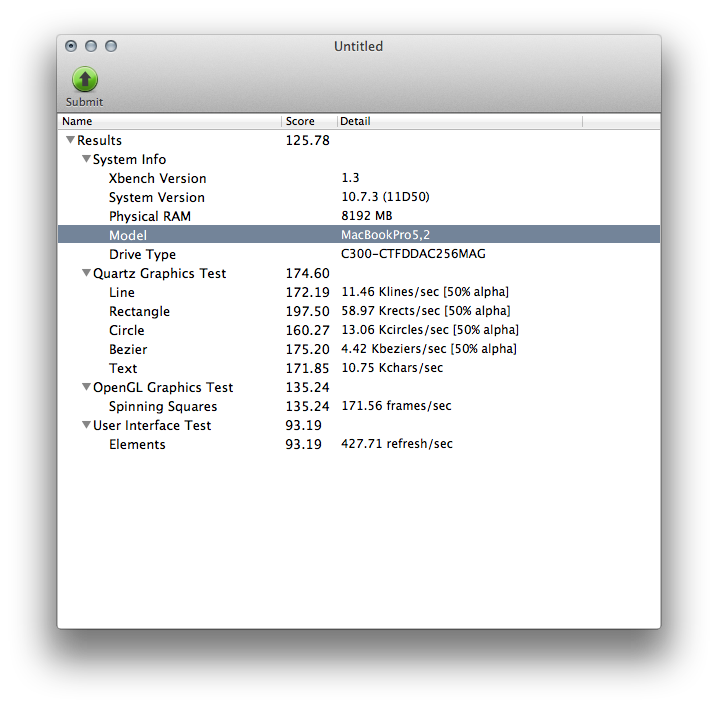Select the highlighted Model row

pyautogui.click(x=128, y=236)
